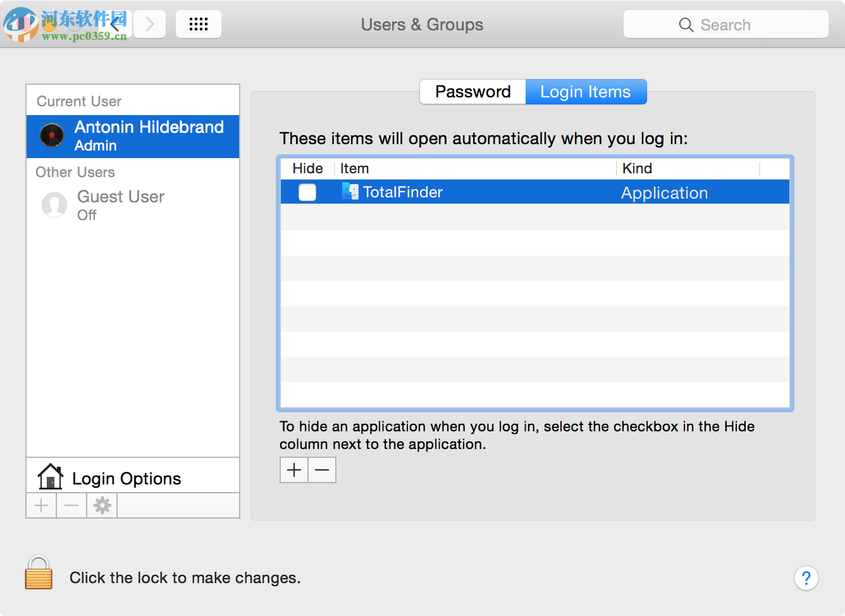The width and height of the screenshot is (845, 616).
Task: Click the Show All apps grid icon
Action: pos(198,23)
